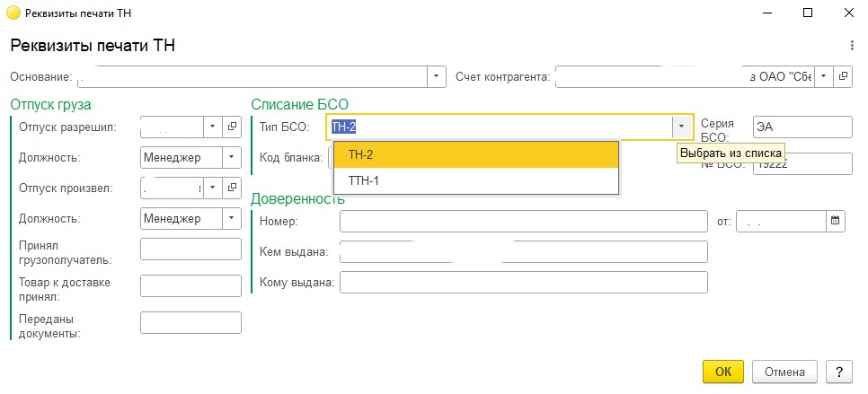Expand Отпуск разрешил dropdown arrow

point(213,127)
